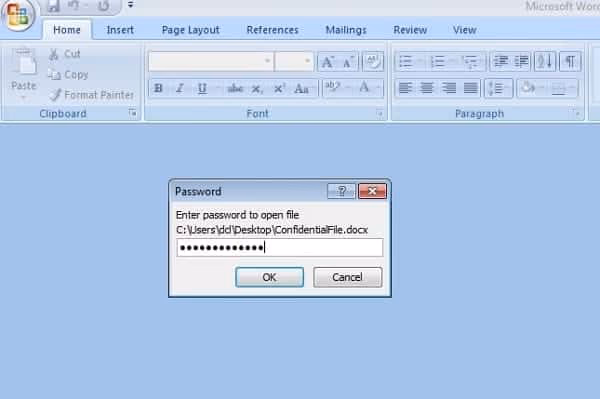Click the Center alignment icon
Screen dimensions: 600x399
[427, 88]
